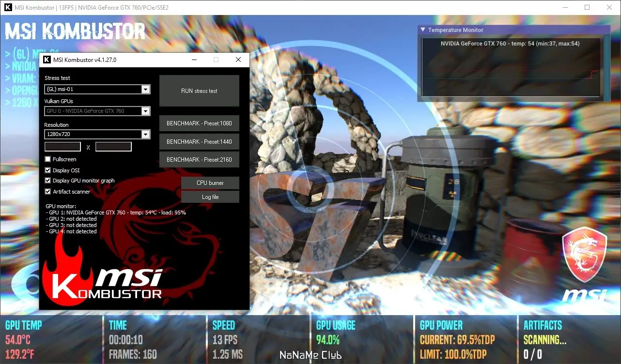Click the MSI Kombustor dialog title icon
The width and height of the screenshot is (621, 364).
(47, 60)
